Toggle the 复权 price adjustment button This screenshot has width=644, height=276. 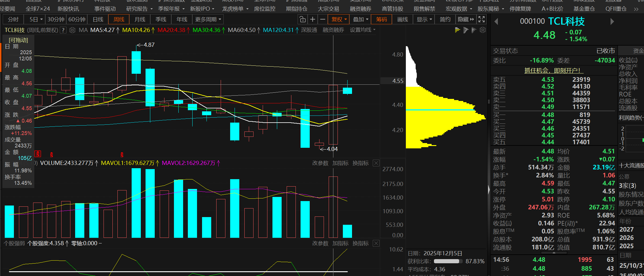339,20
